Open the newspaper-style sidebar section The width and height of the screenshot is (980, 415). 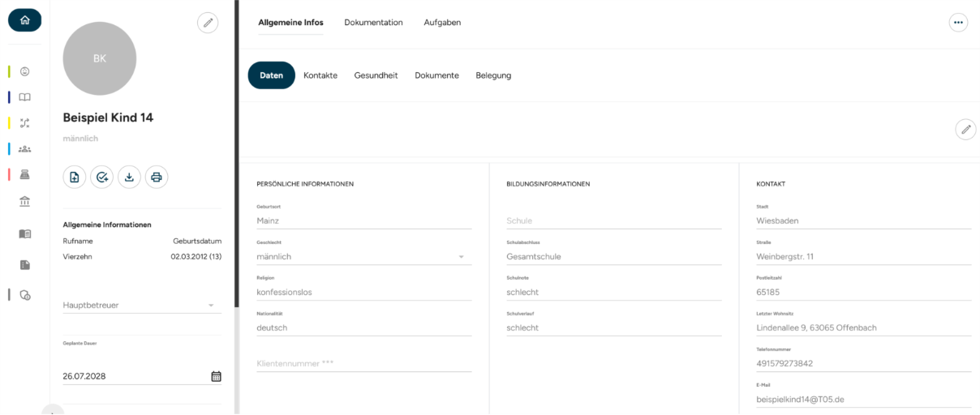click(x=24, y=233)
